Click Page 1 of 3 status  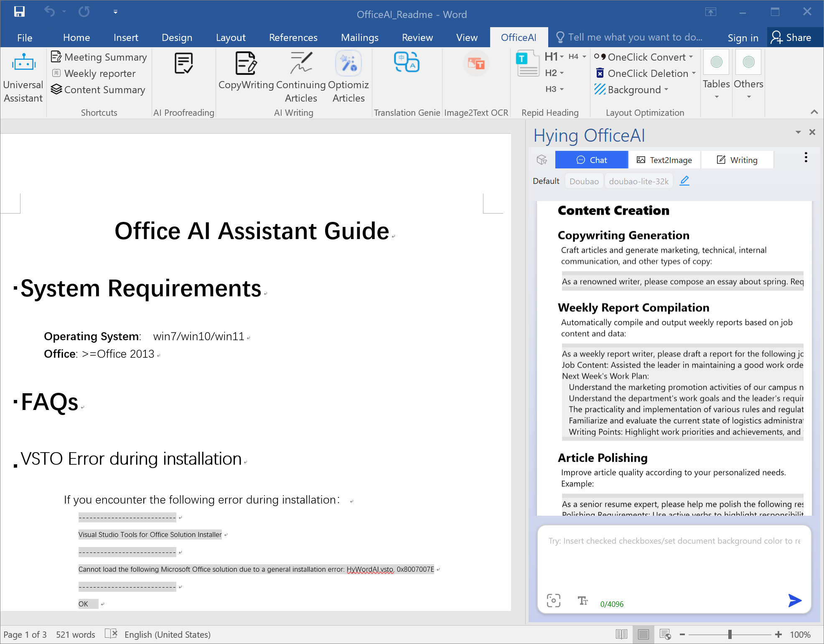(25, 634)
